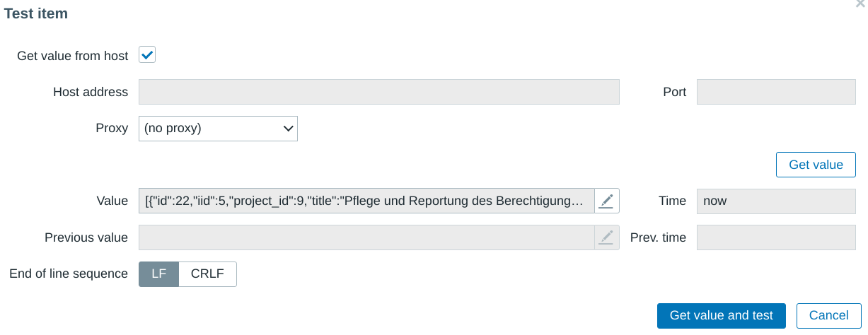The image size is (868, 335).
Task: Cancel the Test item dialog
Action: (828, 316)
